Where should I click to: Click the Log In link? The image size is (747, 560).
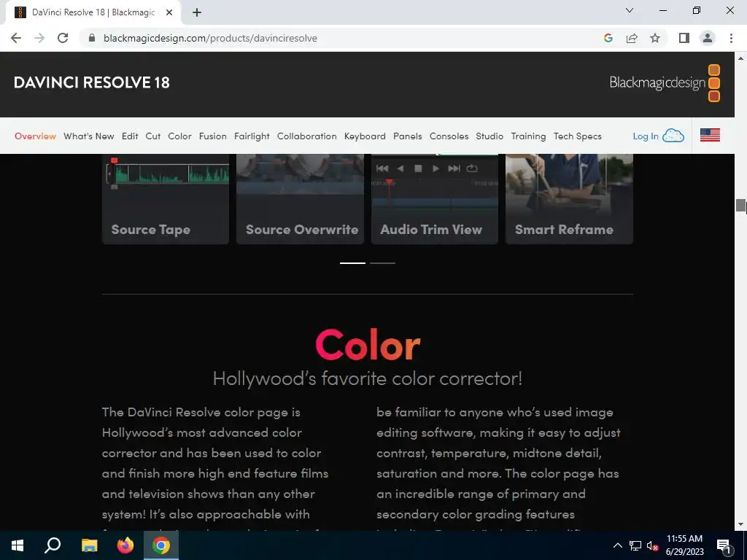(x=645, y=136)
